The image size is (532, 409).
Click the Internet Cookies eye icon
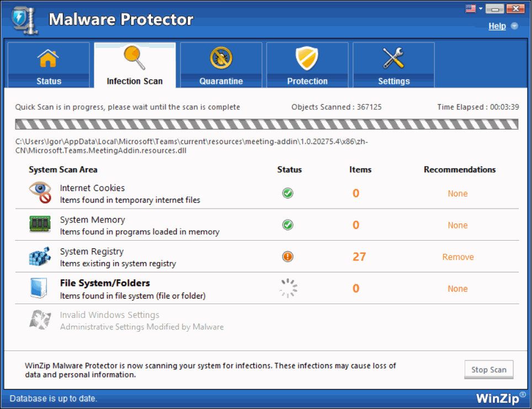coord(40,193)
